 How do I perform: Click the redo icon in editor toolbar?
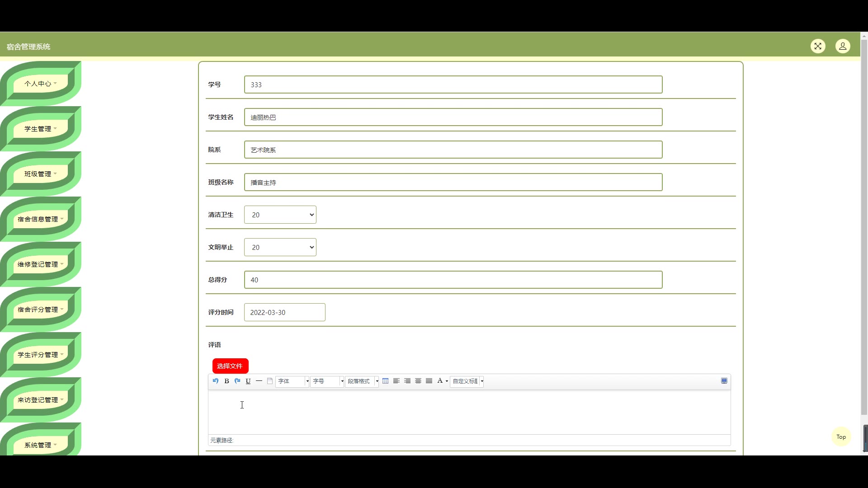tap(237, 381)
